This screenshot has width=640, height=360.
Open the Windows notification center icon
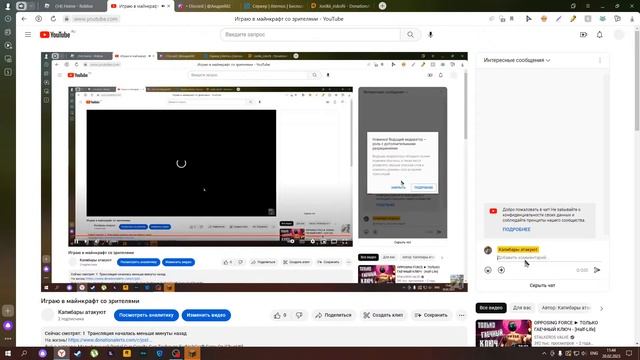[629, 353]
